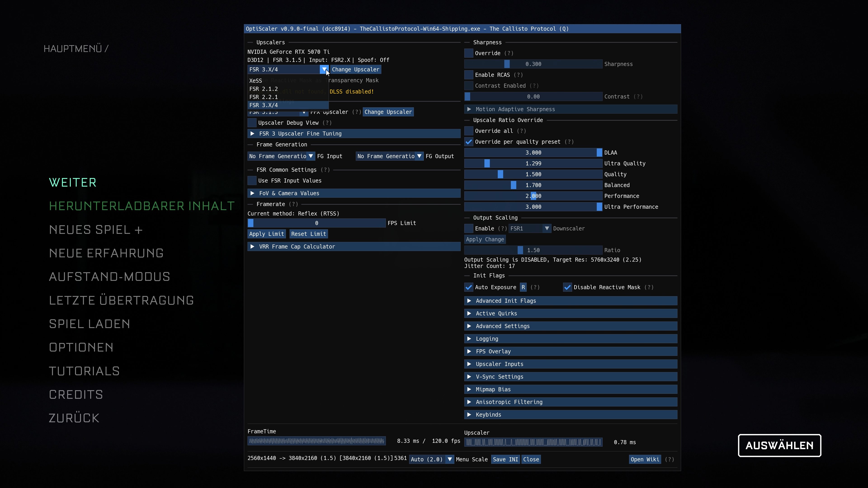Image resolution: width=868 pixels, height=488 pixels.
Task: Click the Keybinds section arrow icon
Action: point(469,415)
